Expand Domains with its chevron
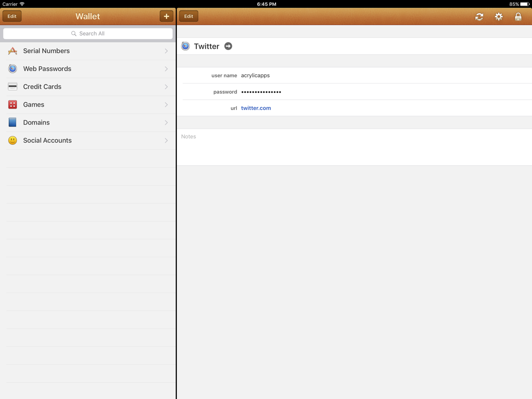The width and height of the screenshot is (532, 399). coord(166,122)
